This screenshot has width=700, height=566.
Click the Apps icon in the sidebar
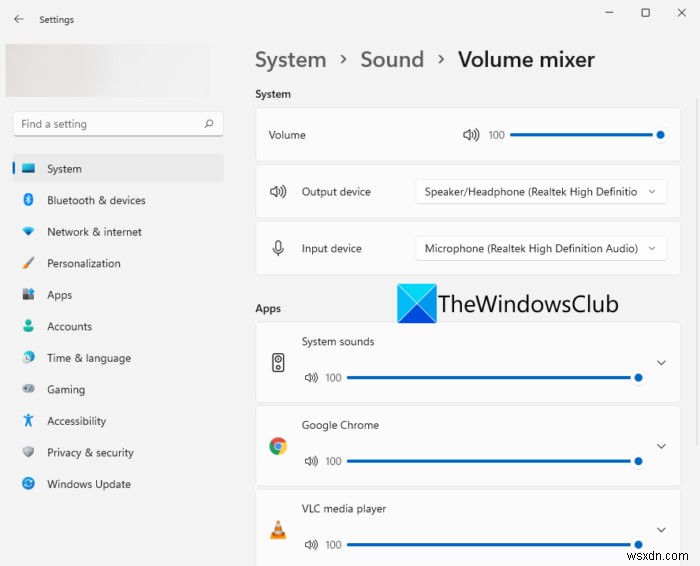[28, 294]
